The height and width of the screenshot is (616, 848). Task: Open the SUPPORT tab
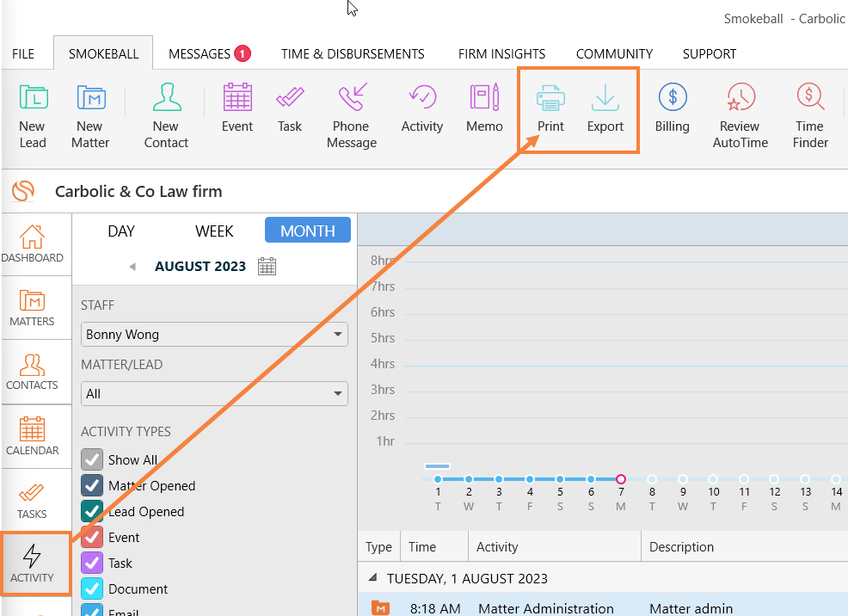tap(710, 54)
